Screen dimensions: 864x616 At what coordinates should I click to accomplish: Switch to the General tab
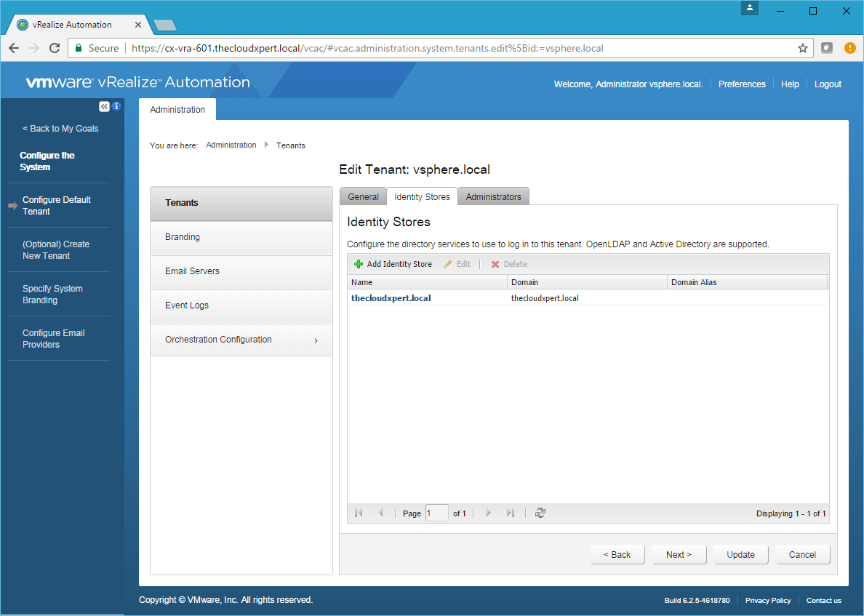click(x=363, y=197)
